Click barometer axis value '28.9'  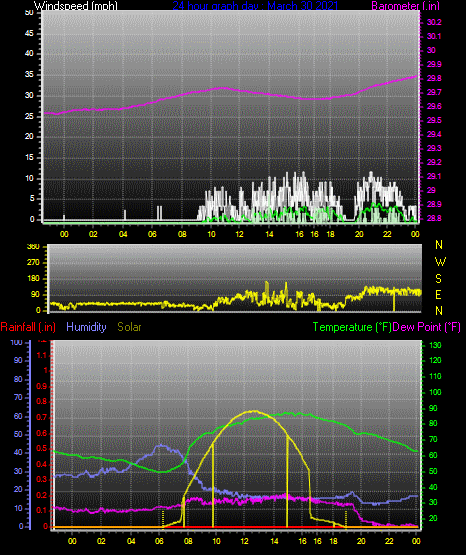point(434,205)
